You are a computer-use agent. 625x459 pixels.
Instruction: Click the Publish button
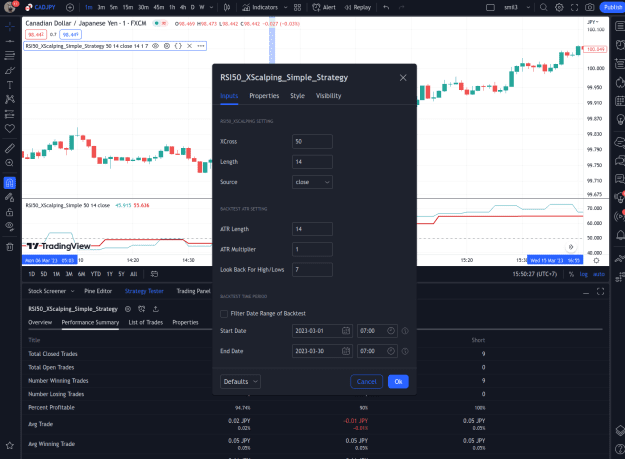612,7
